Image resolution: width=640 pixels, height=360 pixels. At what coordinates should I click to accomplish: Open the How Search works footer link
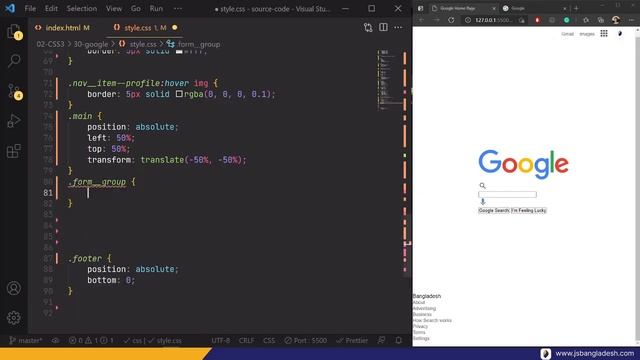[x=432, y=320]
